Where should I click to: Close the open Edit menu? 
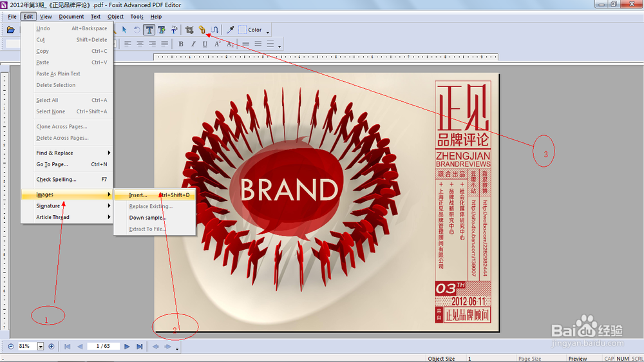click(x=28, y=17)
